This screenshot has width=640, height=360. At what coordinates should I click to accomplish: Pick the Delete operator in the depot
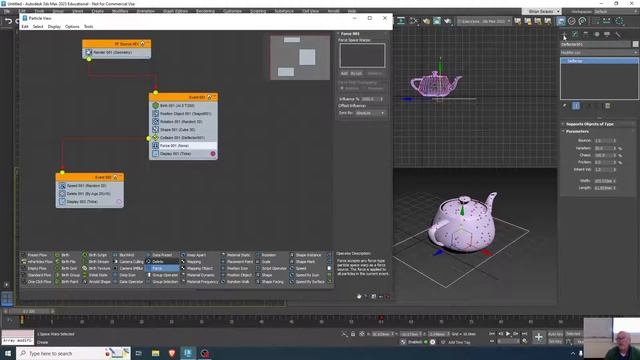pos(162,262)
